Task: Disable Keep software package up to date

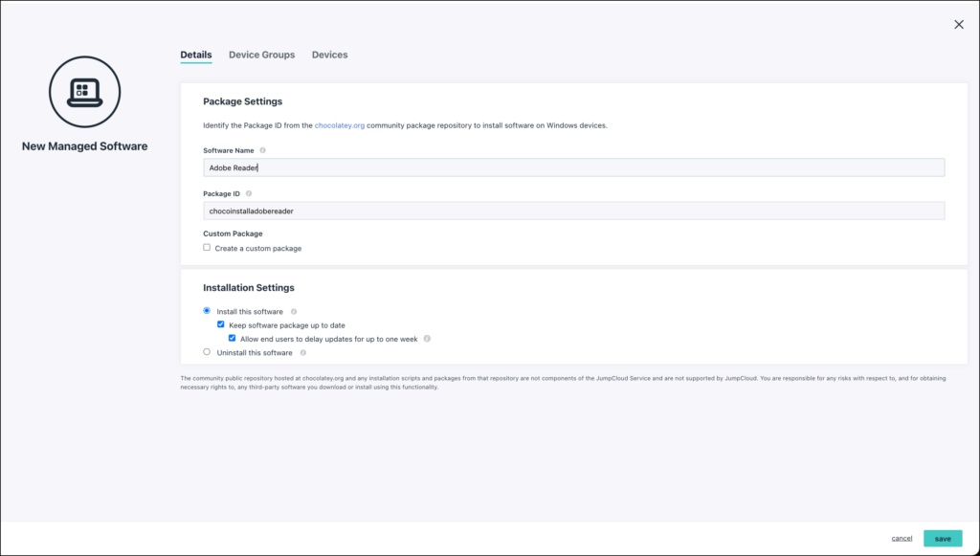Action: [x=218, y=323]
